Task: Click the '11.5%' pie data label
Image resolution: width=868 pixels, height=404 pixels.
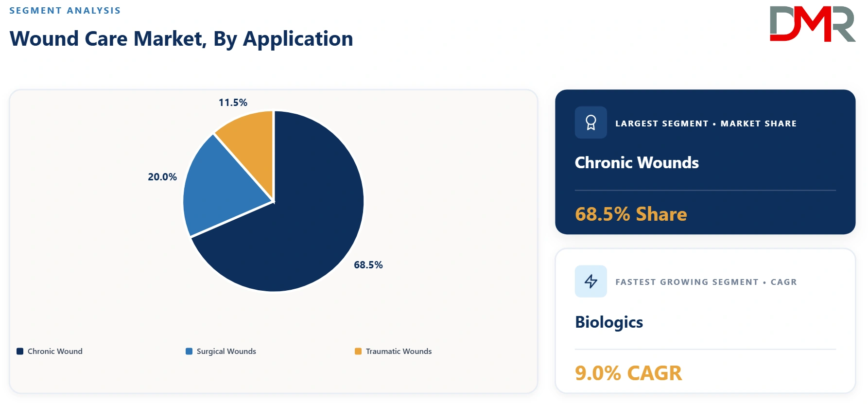Action: [233, 103]
